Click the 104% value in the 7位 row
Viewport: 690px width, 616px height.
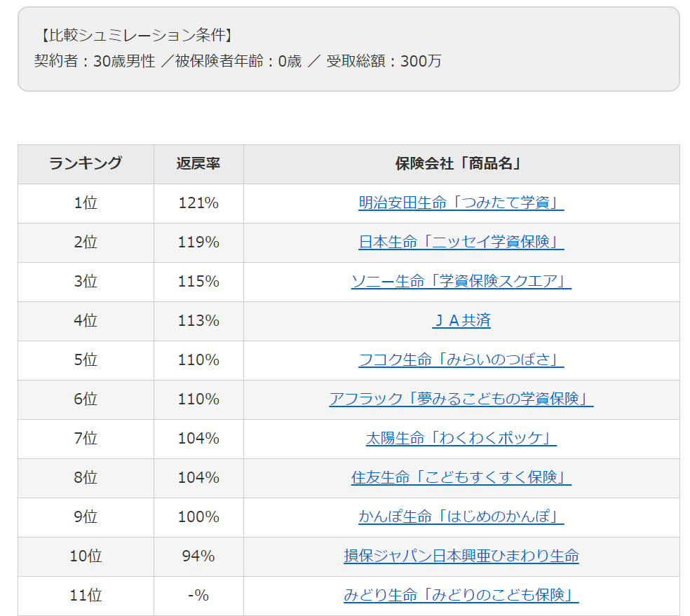198,439
